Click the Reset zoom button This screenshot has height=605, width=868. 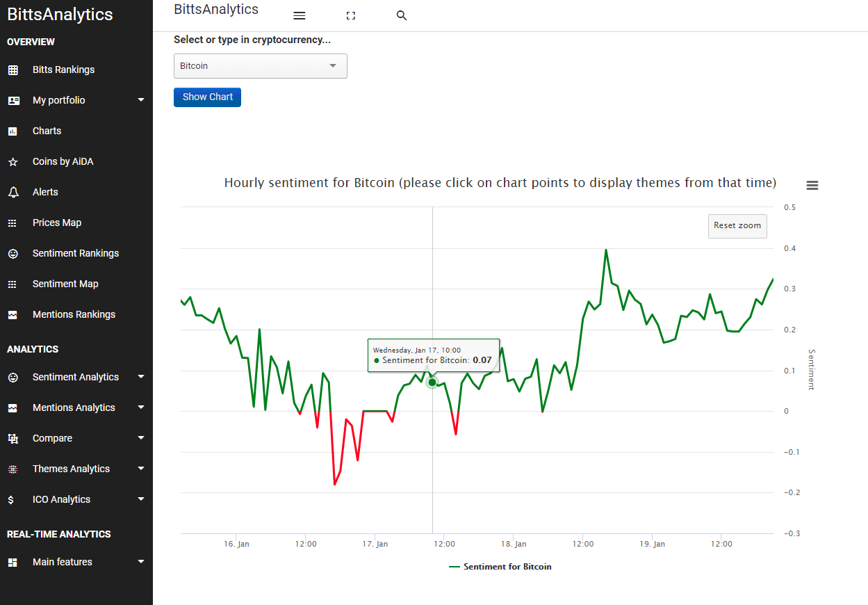point(737,225)
